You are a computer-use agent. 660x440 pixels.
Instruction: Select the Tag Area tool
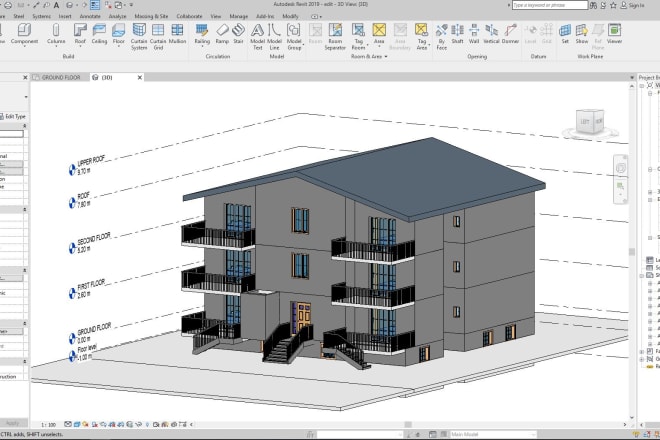tap(421, 36)
